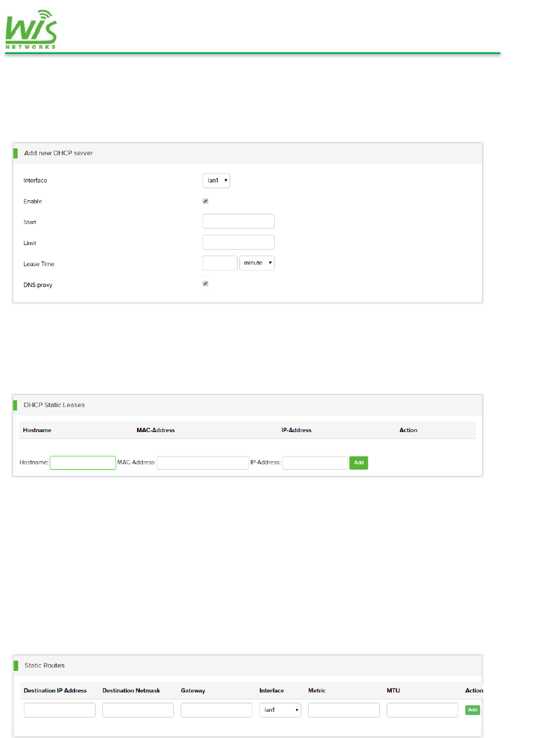Click the MAC-Address column header

coord(156,430)
